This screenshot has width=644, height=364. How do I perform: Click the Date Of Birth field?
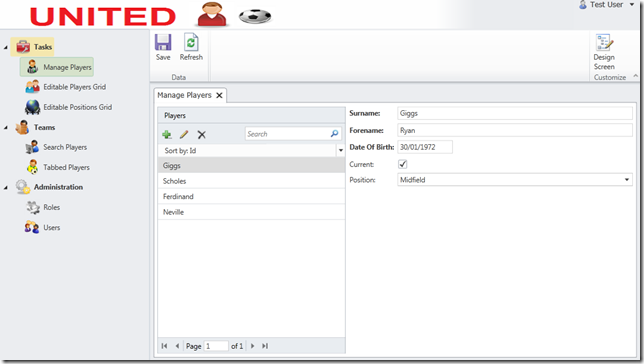[425, 147]
